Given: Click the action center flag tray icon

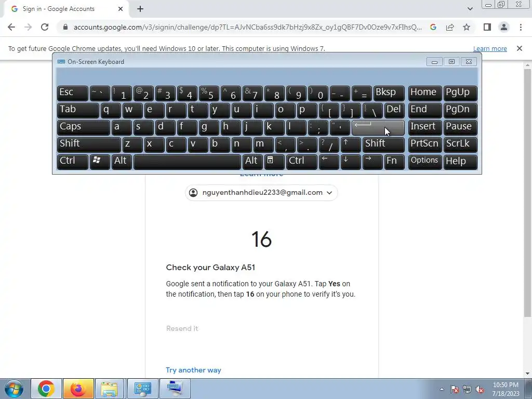Looking at the screenshot, I should [x=455, y=390].
